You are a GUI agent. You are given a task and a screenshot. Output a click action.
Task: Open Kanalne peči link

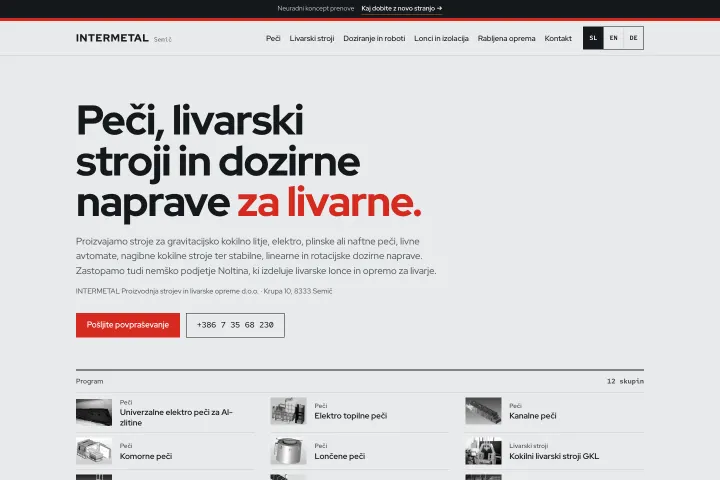(x=554, y=412)
